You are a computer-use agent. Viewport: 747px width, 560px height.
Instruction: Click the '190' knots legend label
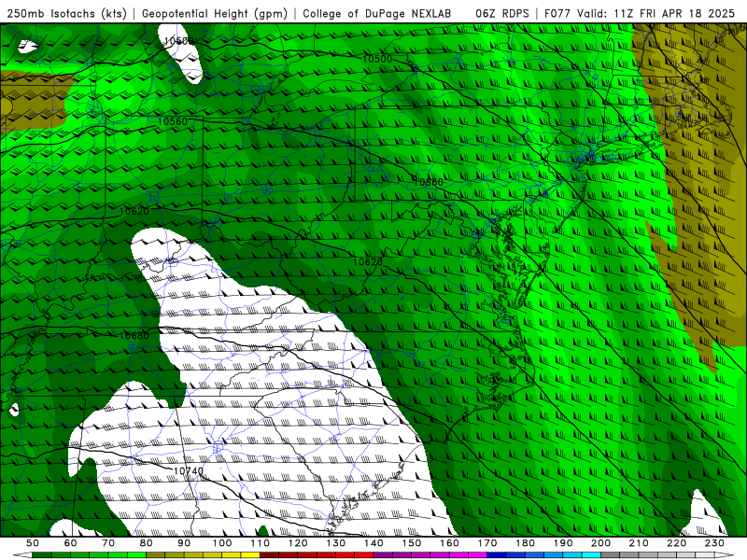[563, 543]
